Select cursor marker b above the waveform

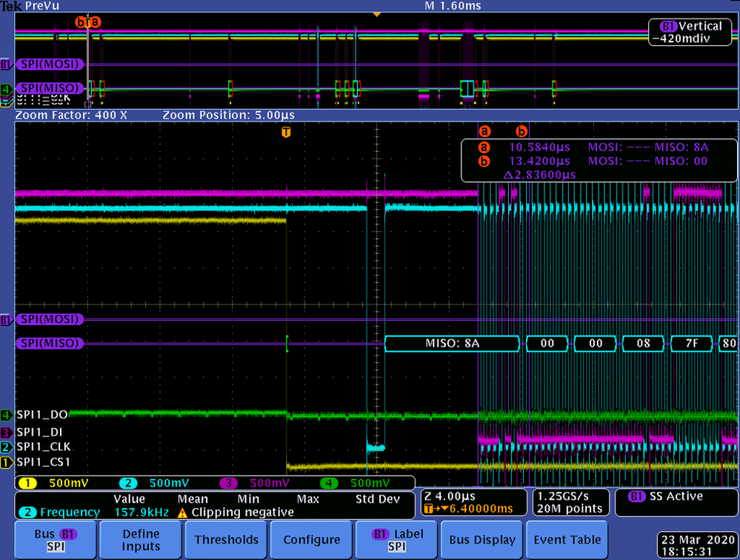(x=521, y=131)
